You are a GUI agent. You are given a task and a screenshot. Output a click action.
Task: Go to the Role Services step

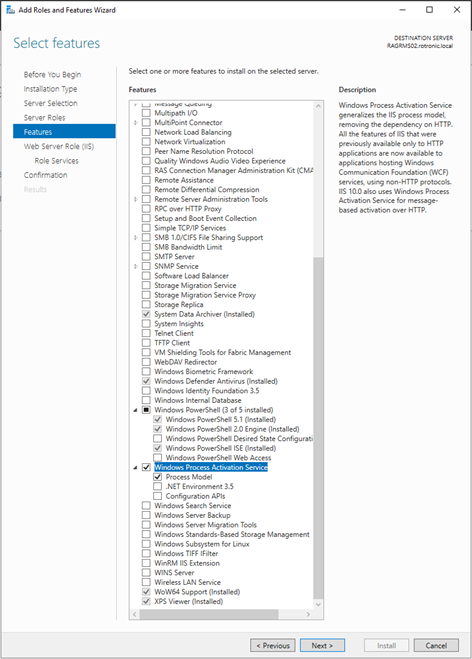click(x=56, y=161)
